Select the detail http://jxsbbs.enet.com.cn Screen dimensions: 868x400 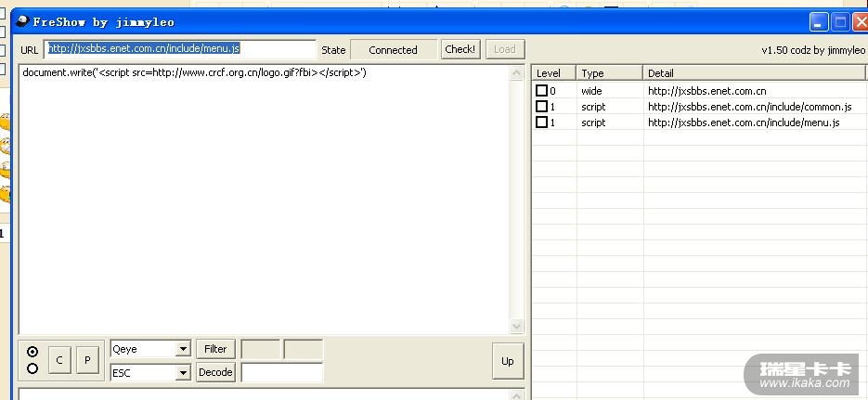(706, 91)
